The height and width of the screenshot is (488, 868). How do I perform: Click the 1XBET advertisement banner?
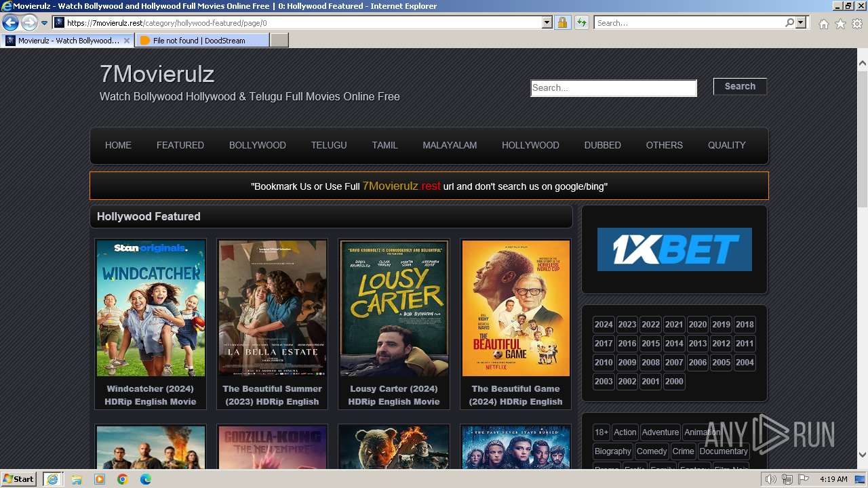675,249
